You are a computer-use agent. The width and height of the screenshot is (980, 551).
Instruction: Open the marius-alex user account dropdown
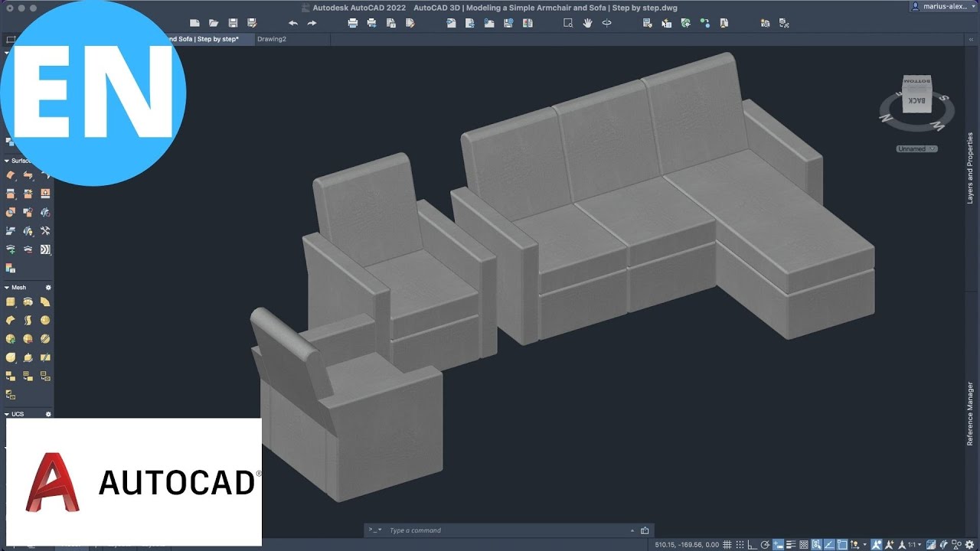tap(944, 6)
